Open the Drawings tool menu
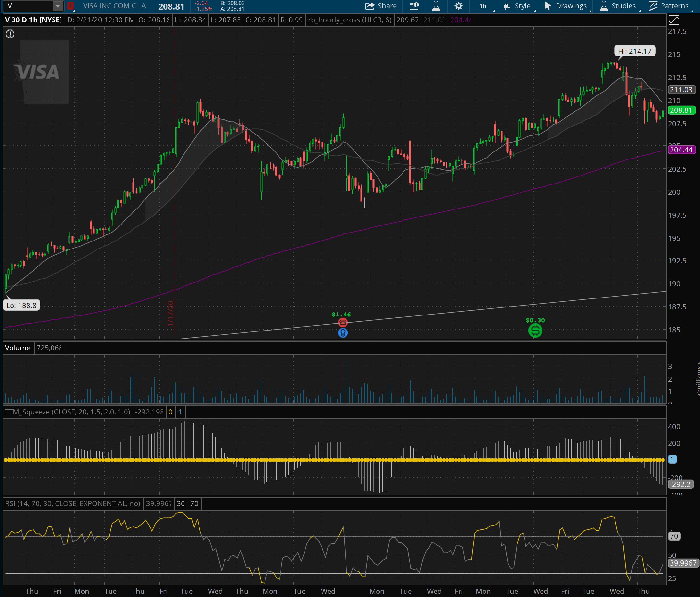Screen dimensions: 700x597 pos(566,6)
